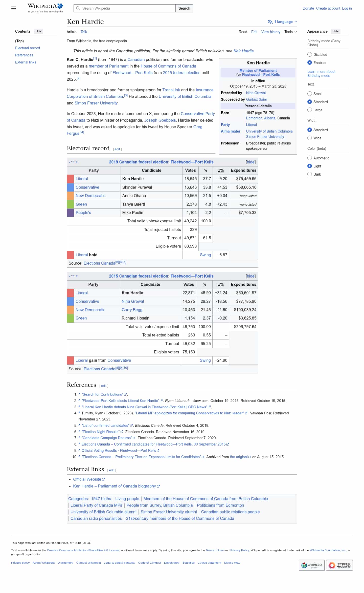Edit the Electoral record section

(x=117, y=149)
